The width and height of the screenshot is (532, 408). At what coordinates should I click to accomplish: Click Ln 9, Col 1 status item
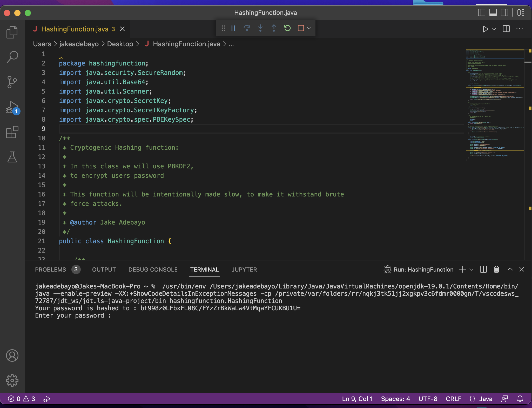(x=357, y=399)
